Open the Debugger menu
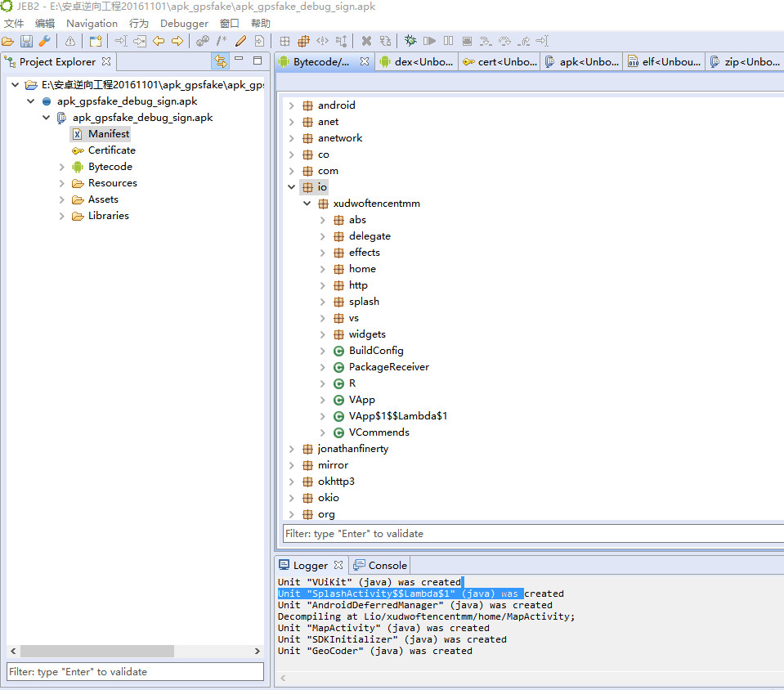Image resolution: width=784 pixels, height=690 pixels. 184,24
